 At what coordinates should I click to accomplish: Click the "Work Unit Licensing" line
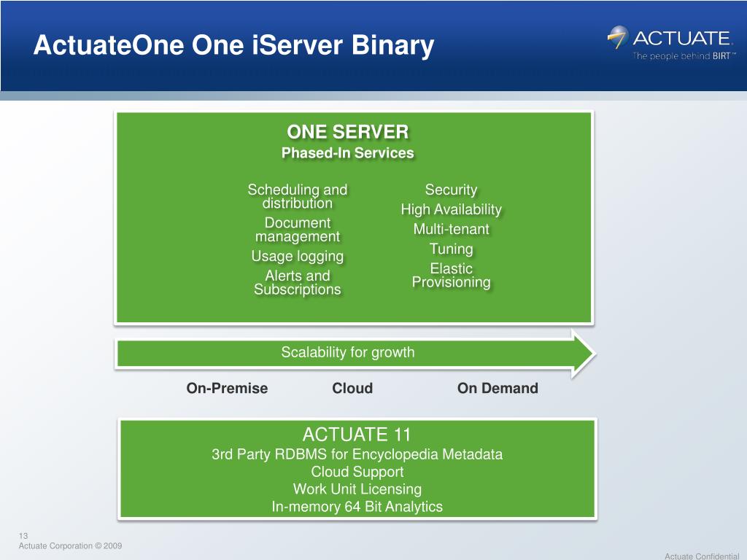click(x=357, y=489)
